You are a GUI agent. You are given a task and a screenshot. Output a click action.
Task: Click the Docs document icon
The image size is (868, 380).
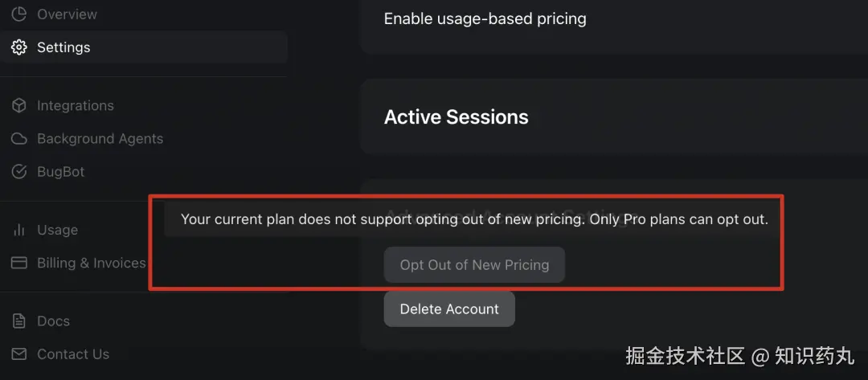pyautogui.click(x=19, y=321)
